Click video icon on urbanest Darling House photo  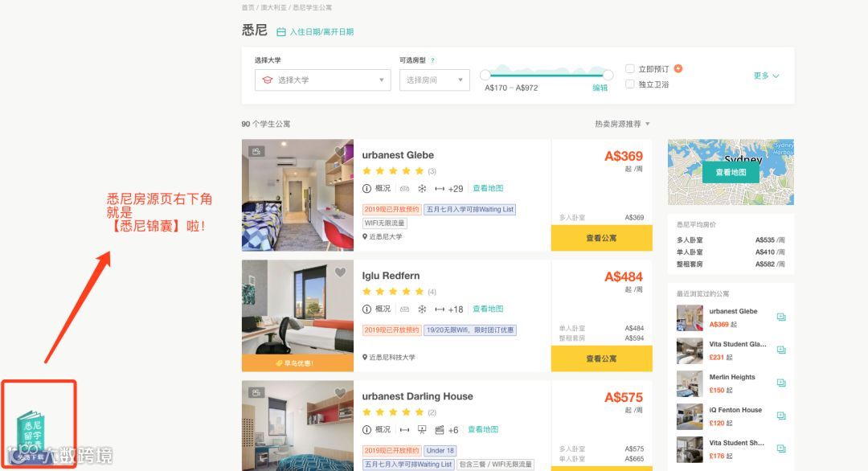pos(256,392)
